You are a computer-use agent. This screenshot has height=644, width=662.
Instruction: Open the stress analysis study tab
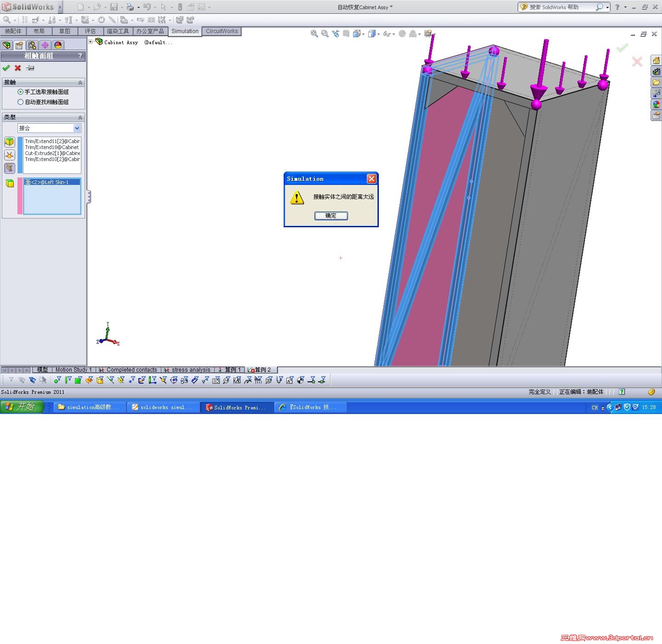188,370
